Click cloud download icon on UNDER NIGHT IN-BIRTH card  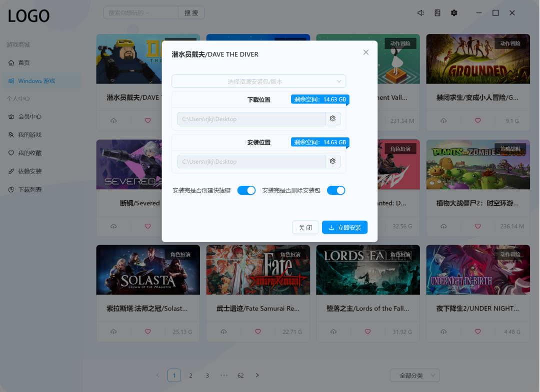click(443, 332)
